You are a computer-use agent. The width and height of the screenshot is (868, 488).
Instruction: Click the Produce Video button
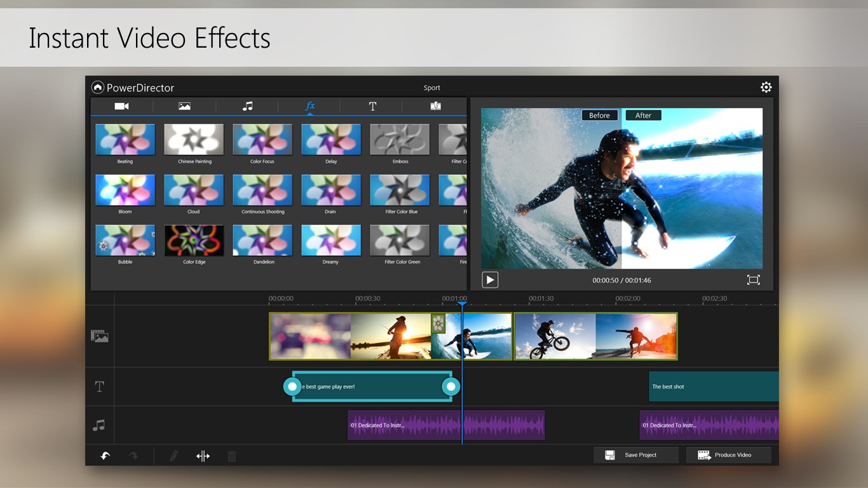click(728, 455)
